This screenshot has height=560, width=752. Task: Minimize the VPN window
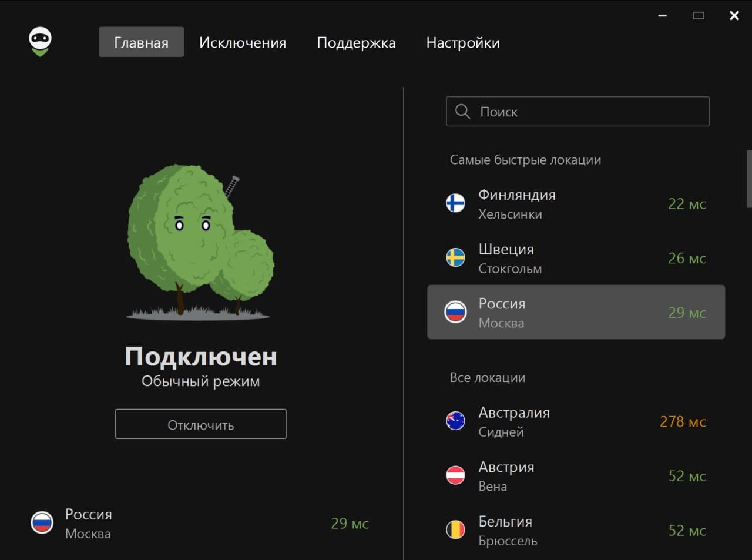(663, 16)
